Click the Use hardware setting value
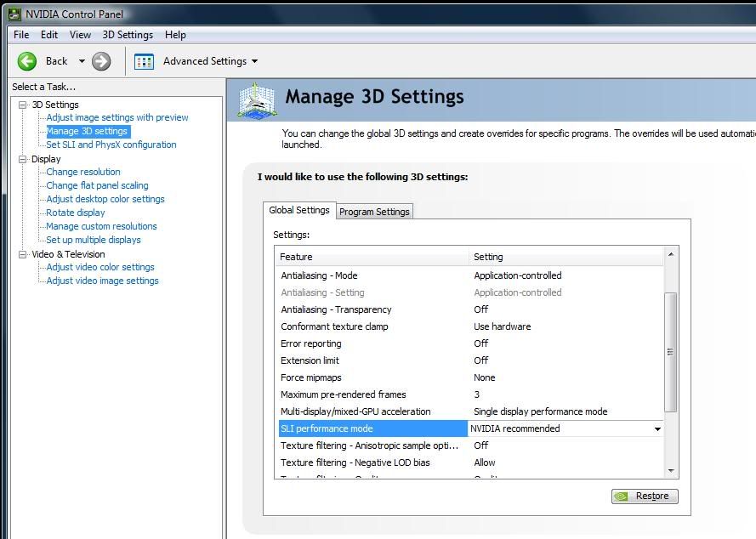This screenshot has width=756, height=539. click(502, 326)
